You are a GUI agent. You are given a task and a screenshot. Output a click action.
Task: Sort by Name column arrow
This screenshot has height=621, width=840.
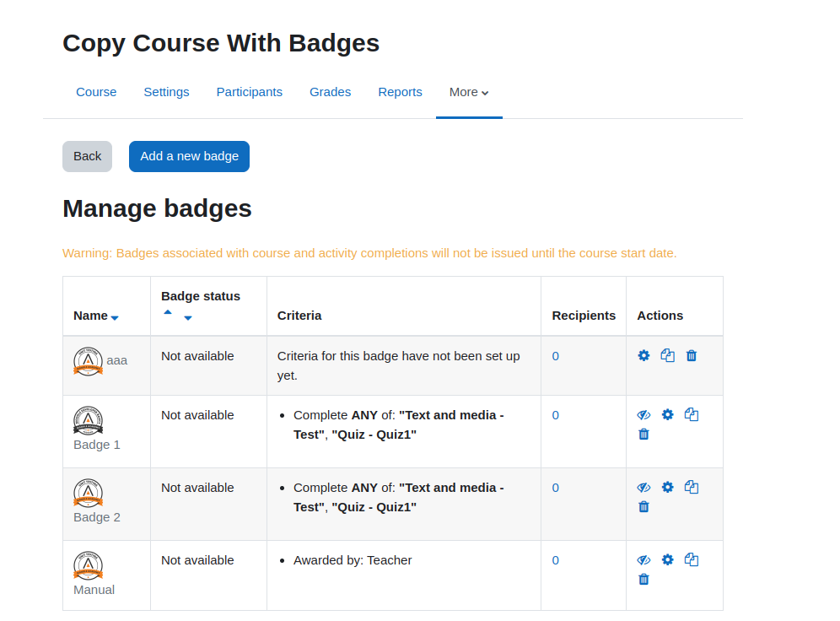[115, 318]
